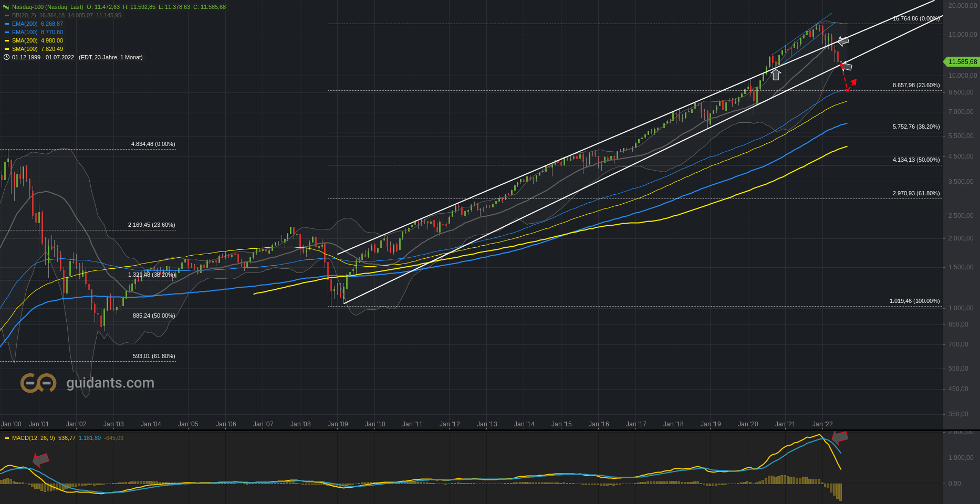Click Fibonacci label 4.834,48 (0.00%)
This screenshot has width=980, height=504.
153,144
